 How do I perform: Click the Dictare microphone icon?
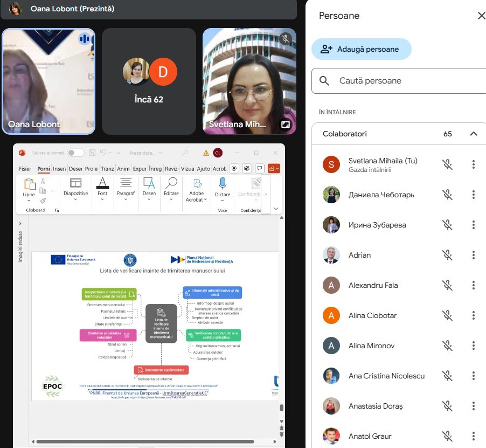point(222,183)
